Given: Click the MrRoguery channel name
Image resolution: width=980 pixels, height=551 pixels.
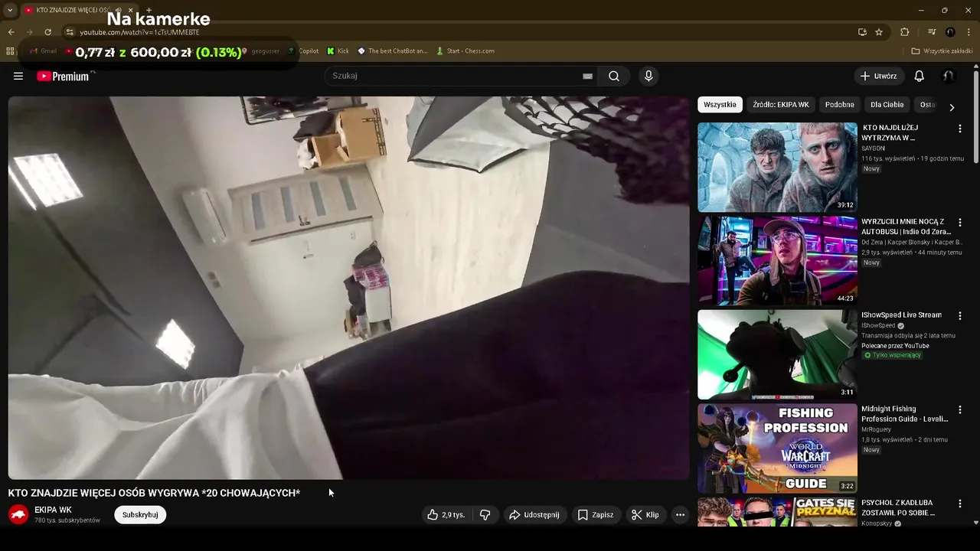Looking at the screenshot, I should coord(877,430).
